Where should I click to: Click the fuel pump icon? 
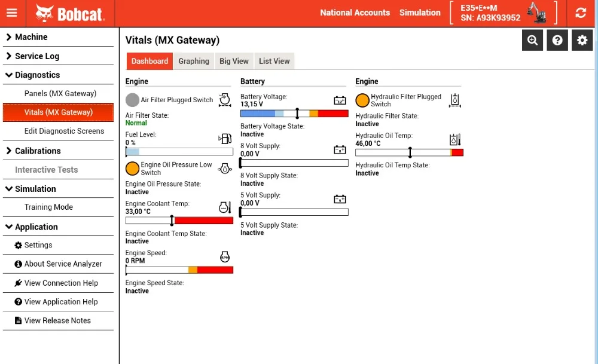[225, 138]
